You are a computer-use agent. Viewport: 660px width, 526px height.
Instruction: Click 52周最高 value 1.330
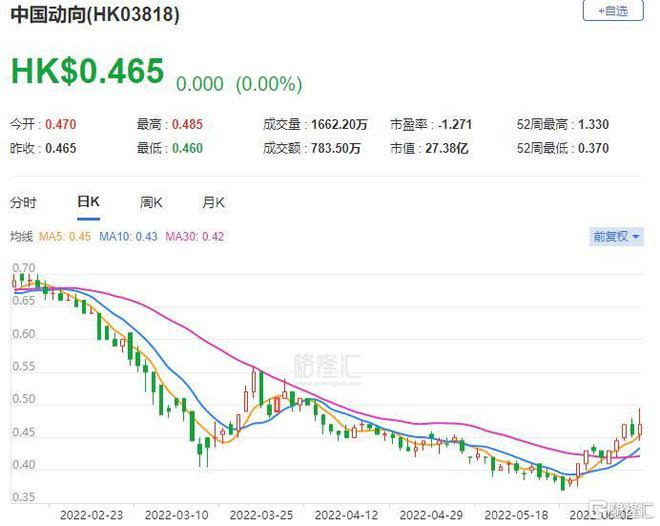click(593, 125)
